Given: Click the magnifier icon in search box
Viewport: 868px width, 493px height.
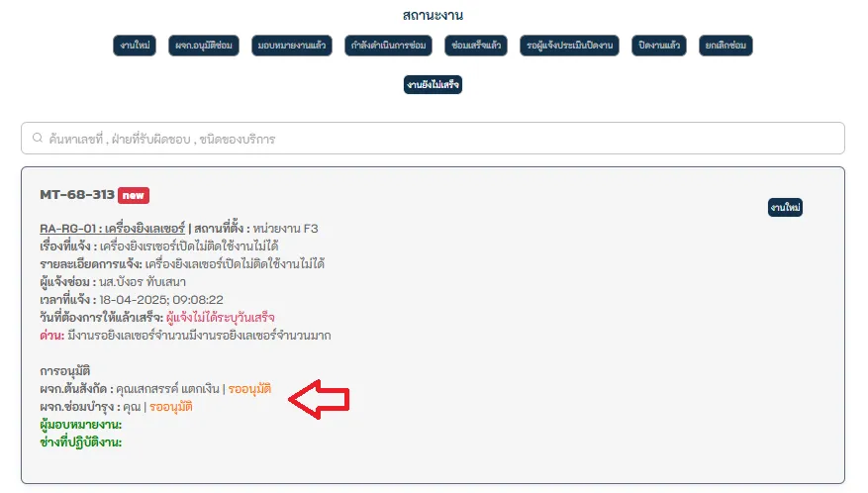Looking at the screenshot, I should coord(37,138).
